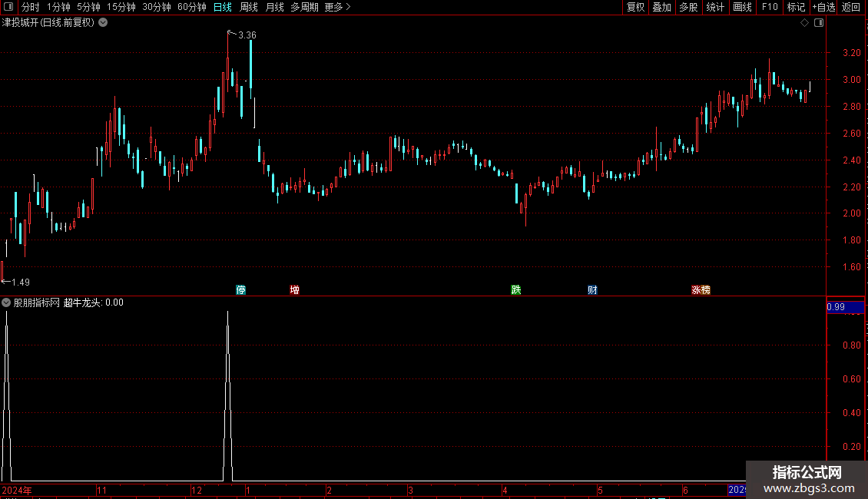Image resolution: width=868 pixels, height=499 pixels.
Task: Click the 叠加 overlay button
Action: [x=662, y=7]
